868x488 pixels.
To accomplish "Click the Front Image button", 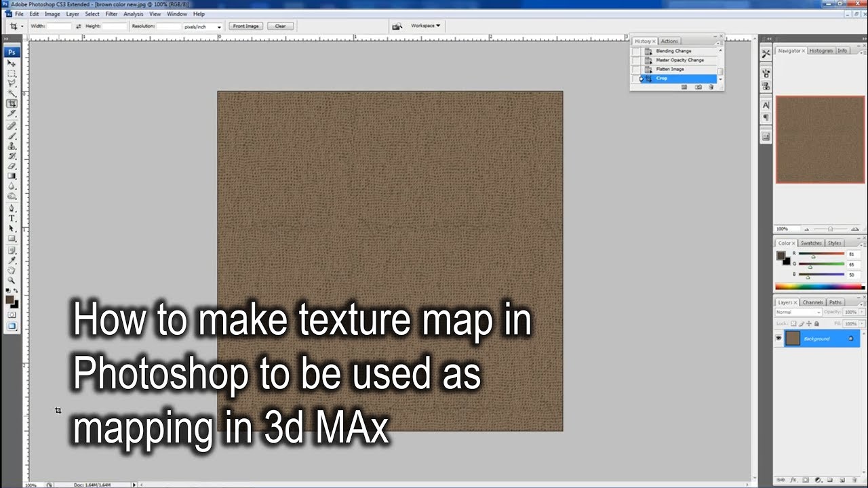I will click(246, 26).
